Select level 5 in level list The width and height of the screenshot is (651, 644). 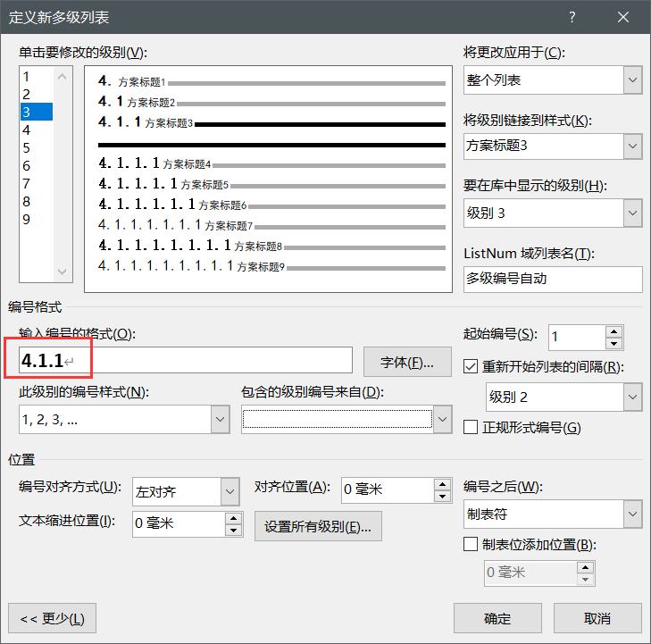pos(27,147)
